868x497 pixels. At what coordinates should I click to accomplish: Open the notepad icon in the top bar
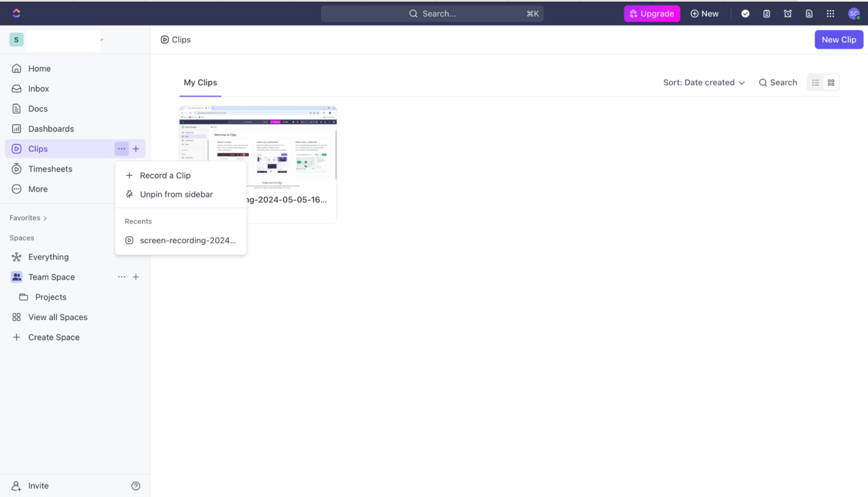(x=766, y=14)
